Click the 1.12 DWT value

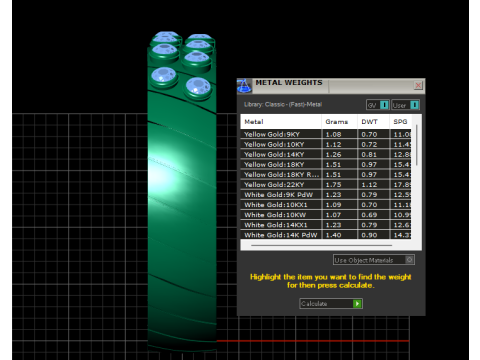369,184
